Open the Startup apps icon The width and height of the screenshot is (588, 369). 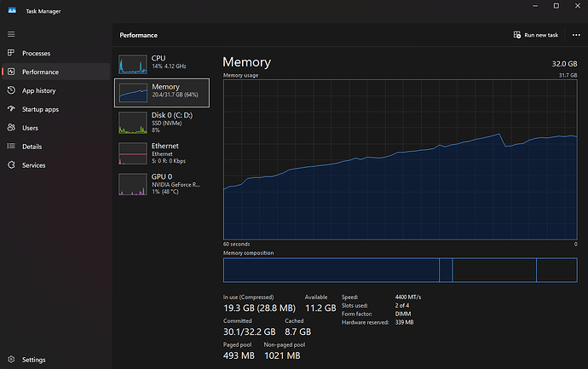tap(11, 109)
